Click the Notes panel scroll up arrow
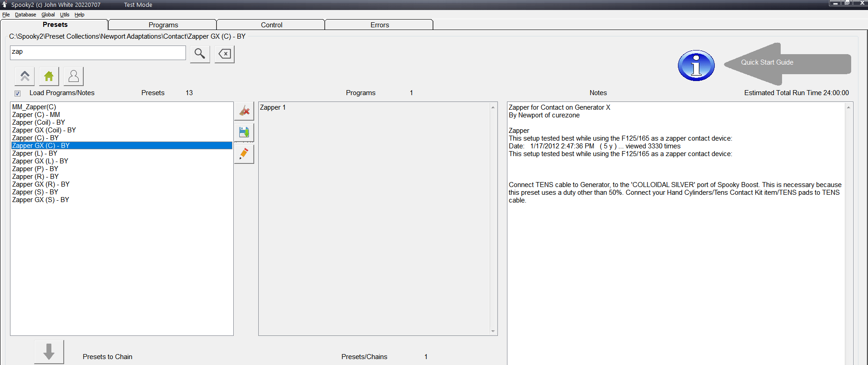Screen dimensions: 868x365 (x=848, y=107)
